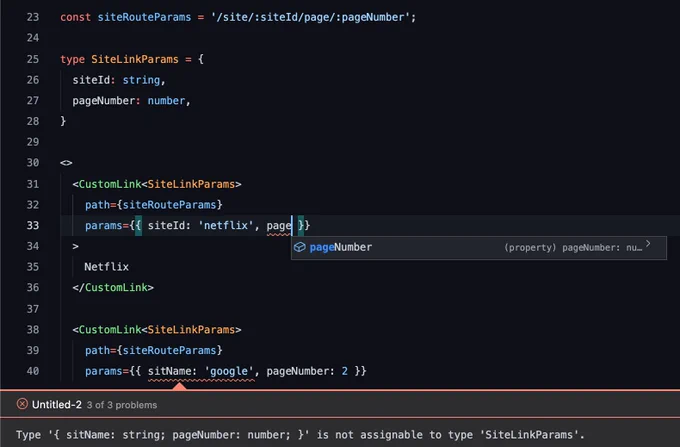Click the closing brace on line 28

63,121
